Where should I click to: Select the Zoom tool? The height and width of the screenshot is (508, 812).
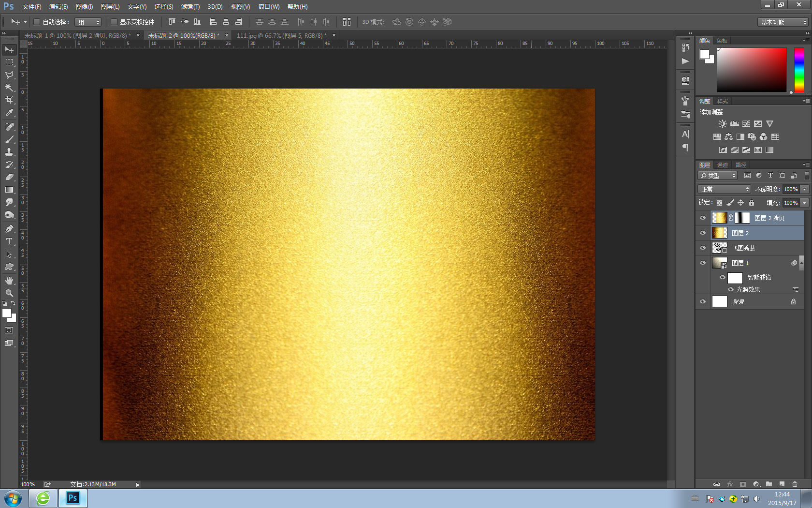tap(9, 293)
